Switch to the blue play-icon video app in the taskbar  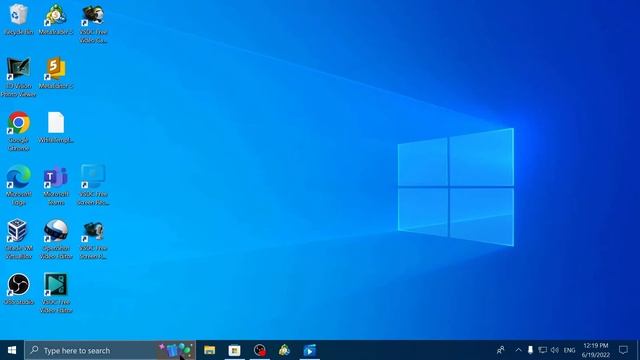[x=309, y=350]
